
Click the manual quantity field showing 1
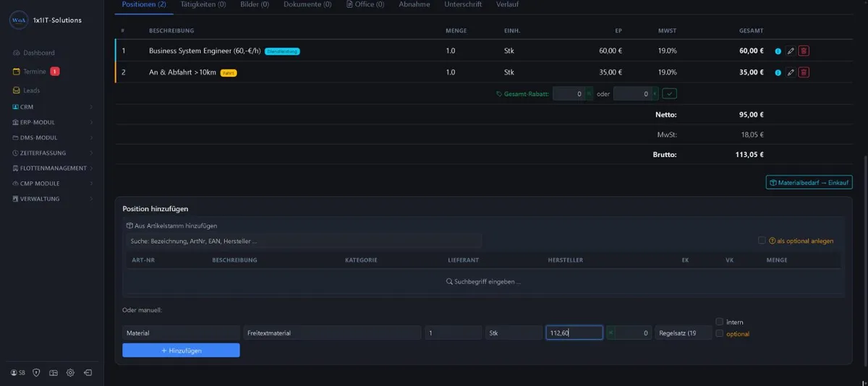(454, 333)
